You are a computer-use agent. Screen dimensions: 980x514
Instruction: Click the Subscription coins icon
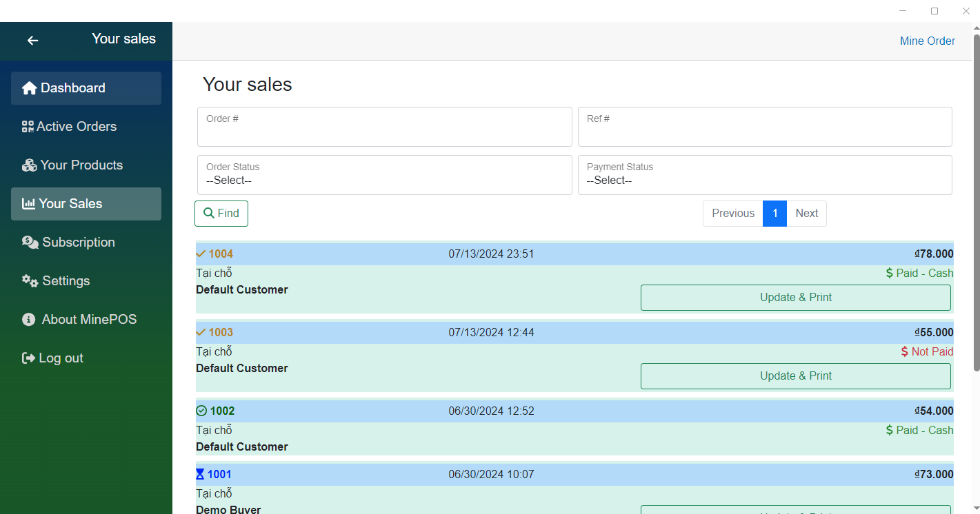point(30,243)
